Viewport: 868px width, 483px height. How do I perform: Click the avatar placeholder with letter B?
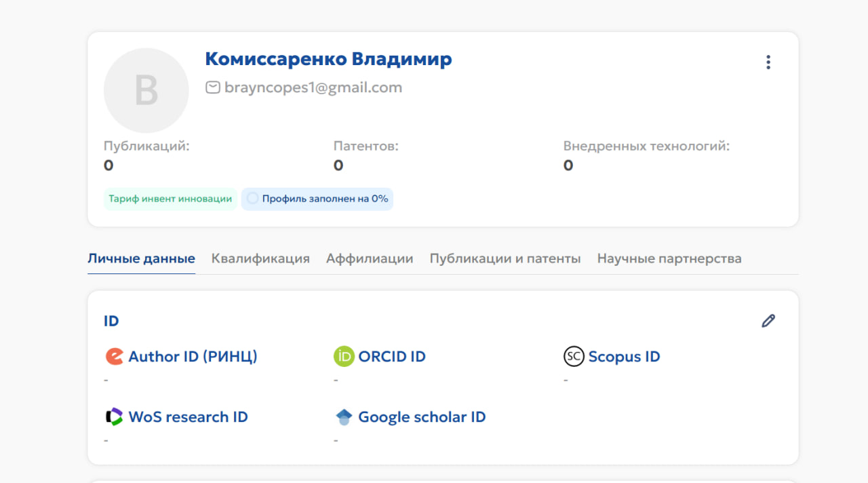146,90
